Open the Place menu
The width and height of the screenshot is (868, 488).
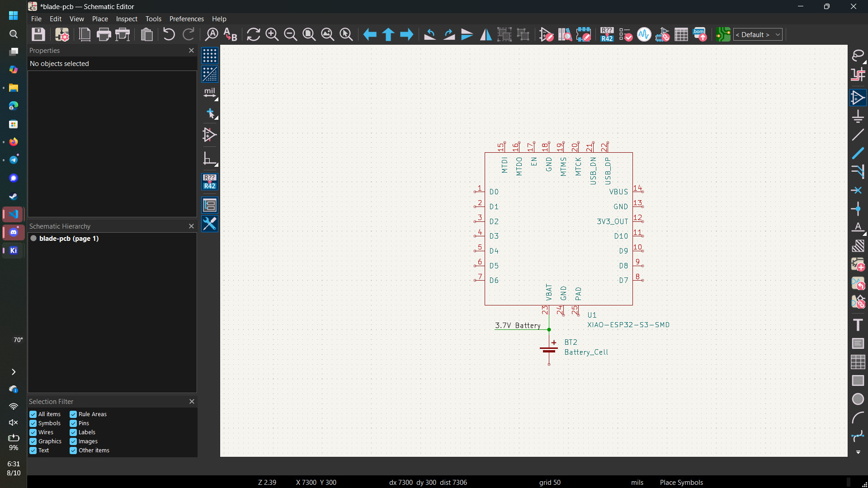pos(100,19)
